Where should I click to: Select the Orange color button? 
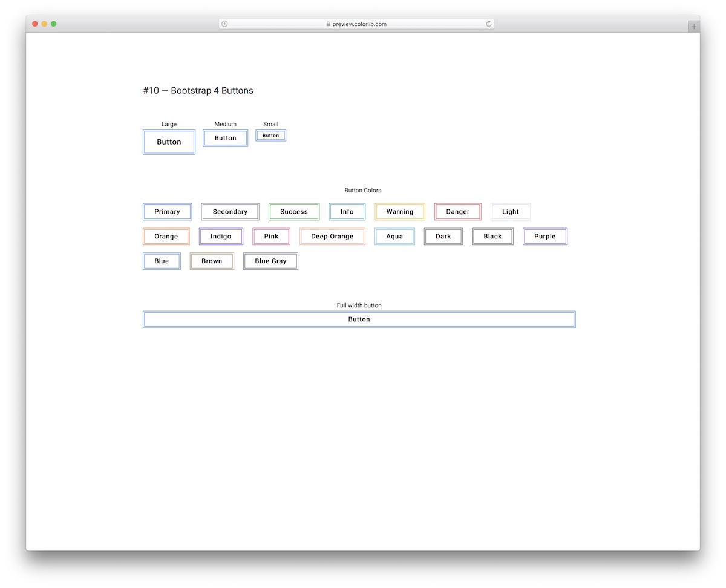(166, 236)
